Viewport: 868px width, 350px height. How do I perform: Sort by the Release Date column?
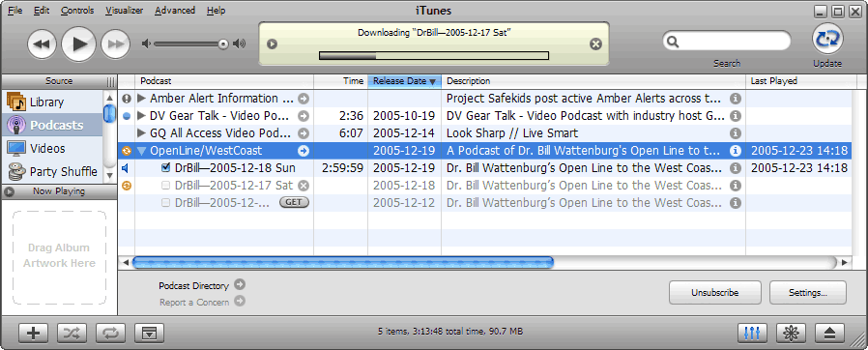(x=404, y=81)
